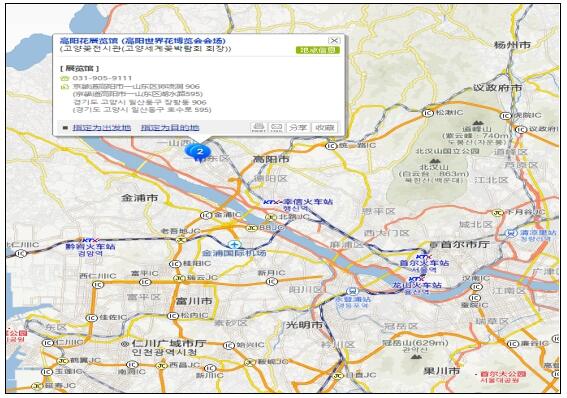The height and width of the screenshot is (398, 567).
Task: Click the mail icon in popup
Action: [x=276, y=127]
